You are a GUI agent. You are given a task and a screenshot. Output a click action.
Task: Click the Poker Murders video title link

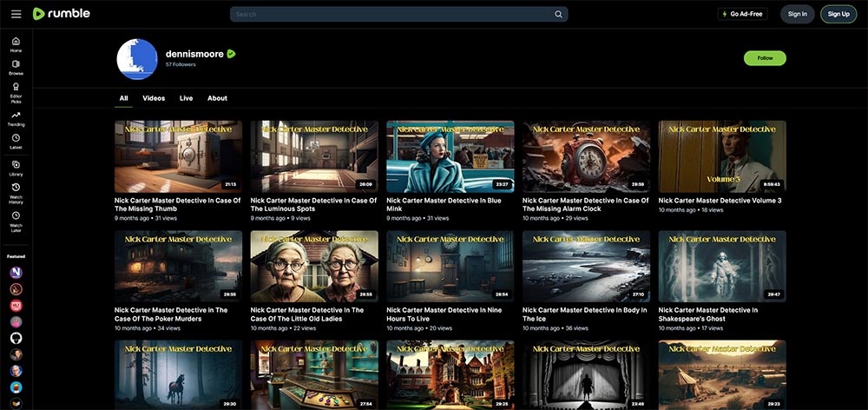point(171,314)
